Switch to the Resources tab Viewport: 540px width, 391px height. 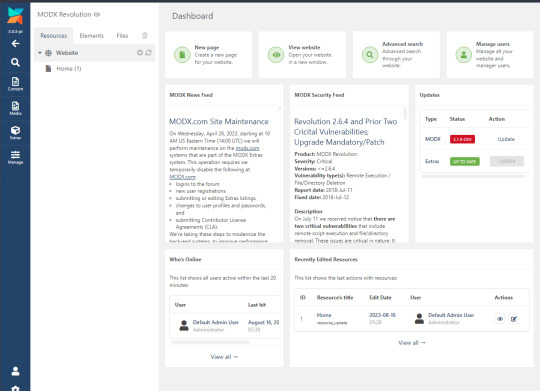pos(54,35)
